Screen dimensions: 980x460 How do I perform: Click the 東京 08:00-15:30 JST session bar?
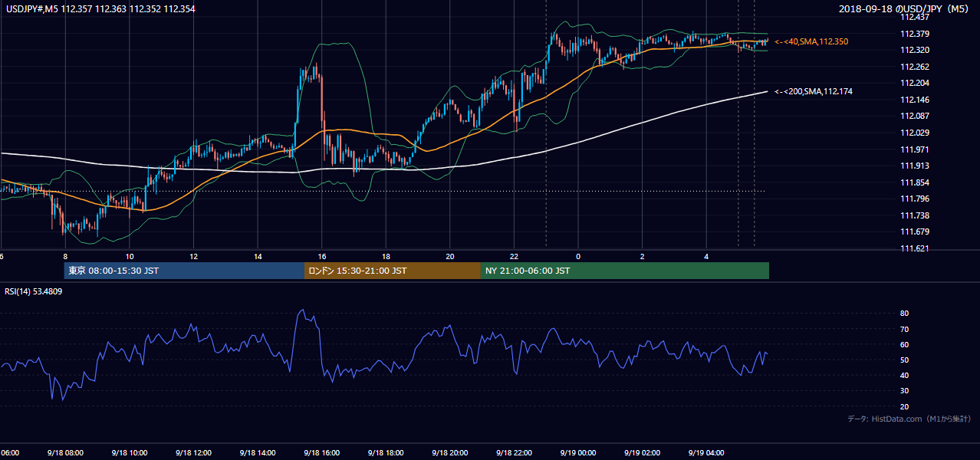[184, 271]
